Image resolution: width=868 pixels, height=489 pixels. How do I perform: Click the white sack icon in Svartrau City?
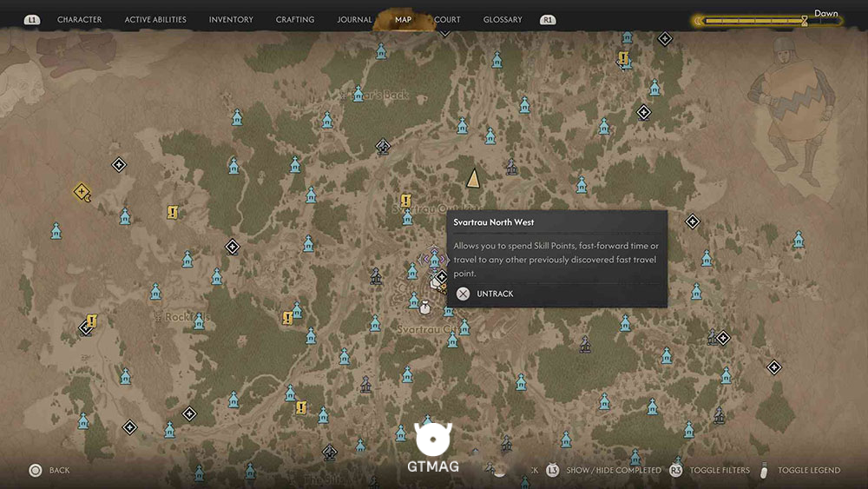pos(424,307)
